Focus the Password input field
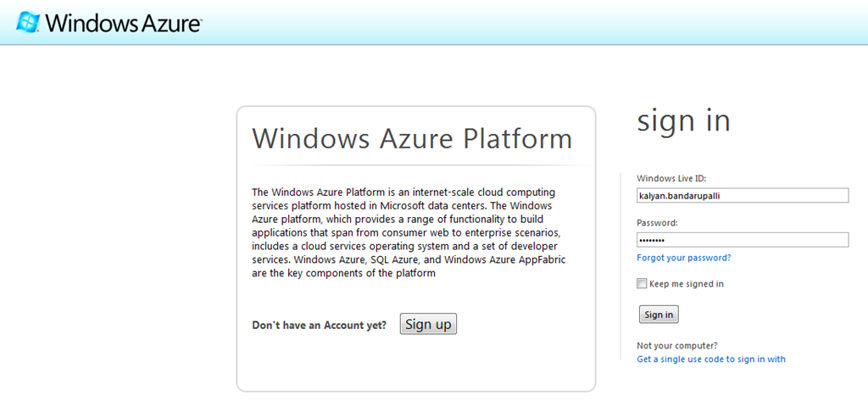The image size is (868, 401). click(x=743, y=240)
